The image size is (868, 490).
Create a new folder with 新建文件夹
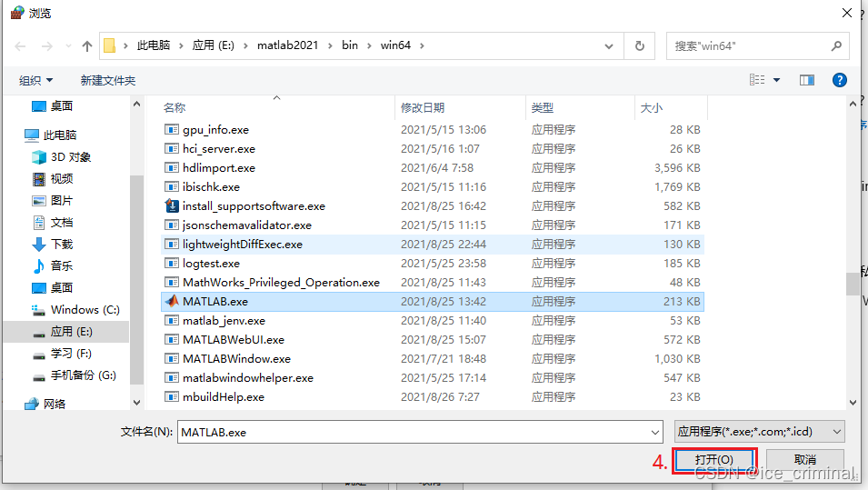click(108, 81)
